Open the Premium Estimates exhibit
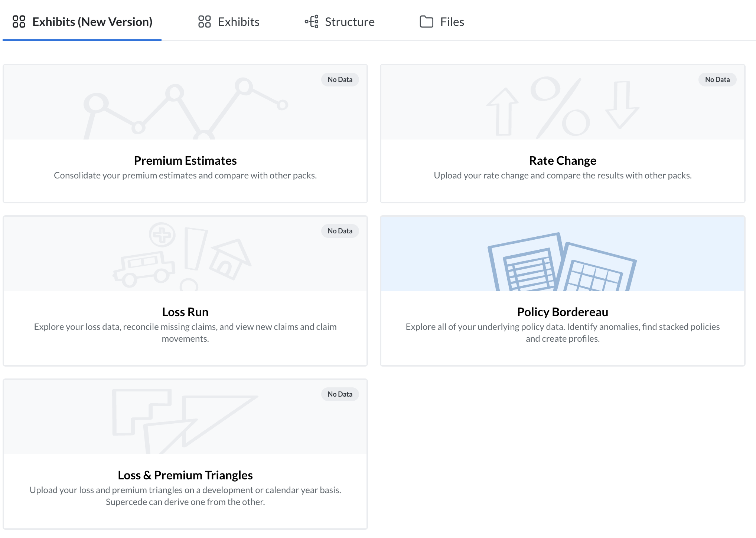Screen dimensions: 756x538 [x=185, y=160]
